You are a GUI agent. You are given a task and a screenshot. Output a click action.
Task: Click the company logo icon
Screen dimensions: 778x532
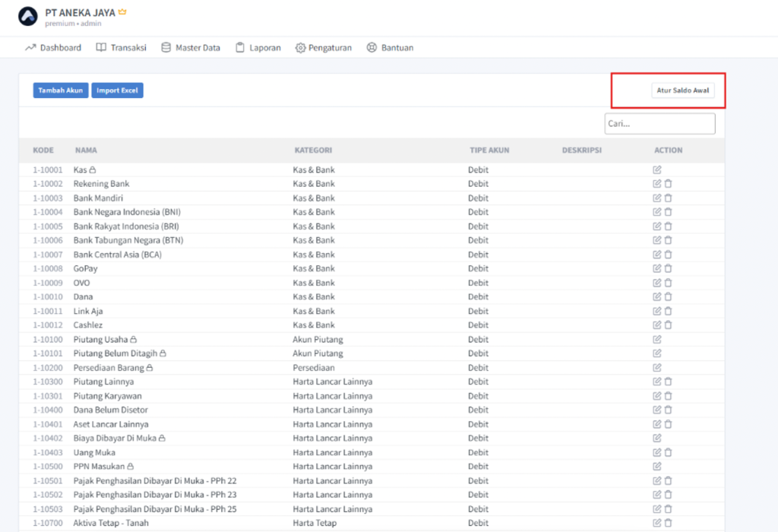28,17
